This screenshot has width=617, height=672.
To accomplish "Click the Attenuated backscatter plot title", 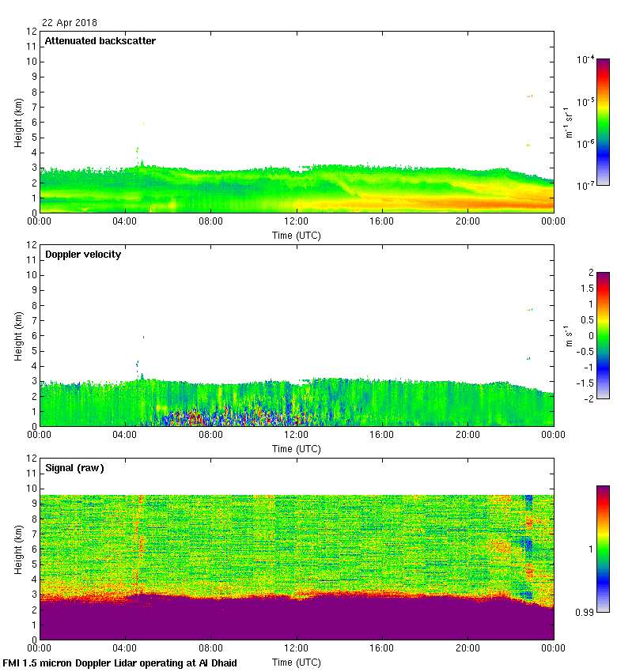I will point(100,41).
